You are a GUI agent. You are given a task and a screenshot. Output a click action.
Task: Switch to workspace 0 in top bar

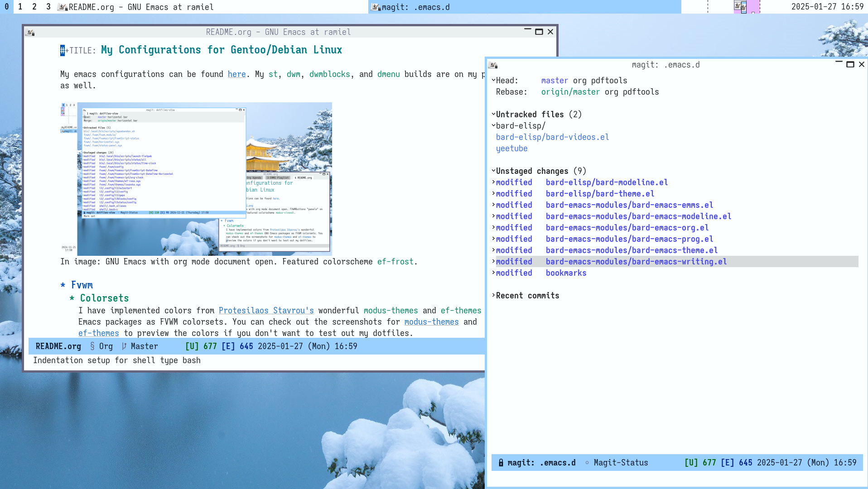[x=7, y=7]
